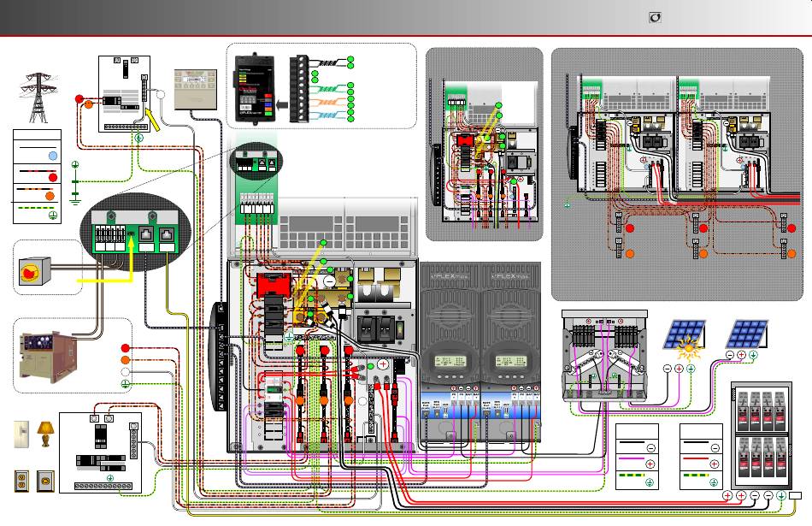This screenshot has height=526, width=812.
Task: Click the PV combiner box illustration
Action: pos(604,357)
